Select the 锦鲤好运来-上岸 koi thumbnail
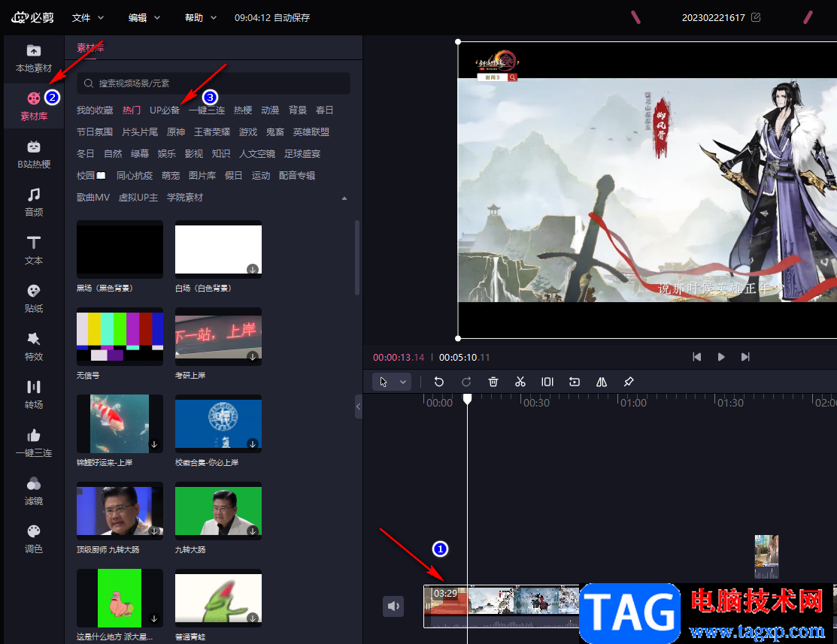 coord(120,424)
